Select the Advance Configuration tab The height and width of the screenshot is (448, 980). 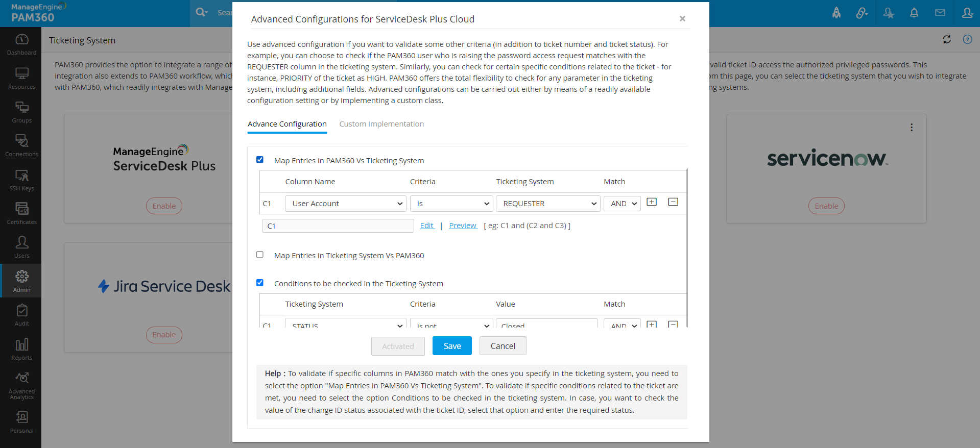[287, 124]
